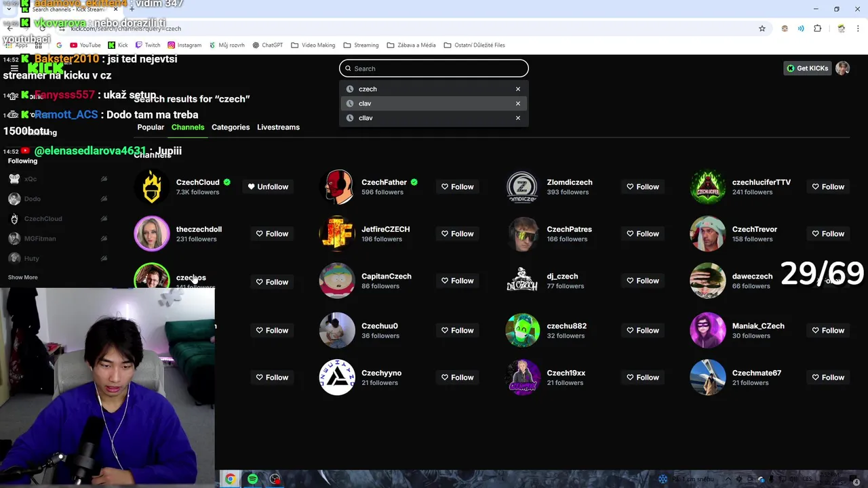Click the Get KICKs button
Image resolution: width=868 pixels, height=488 pixels.
[807, 68]
